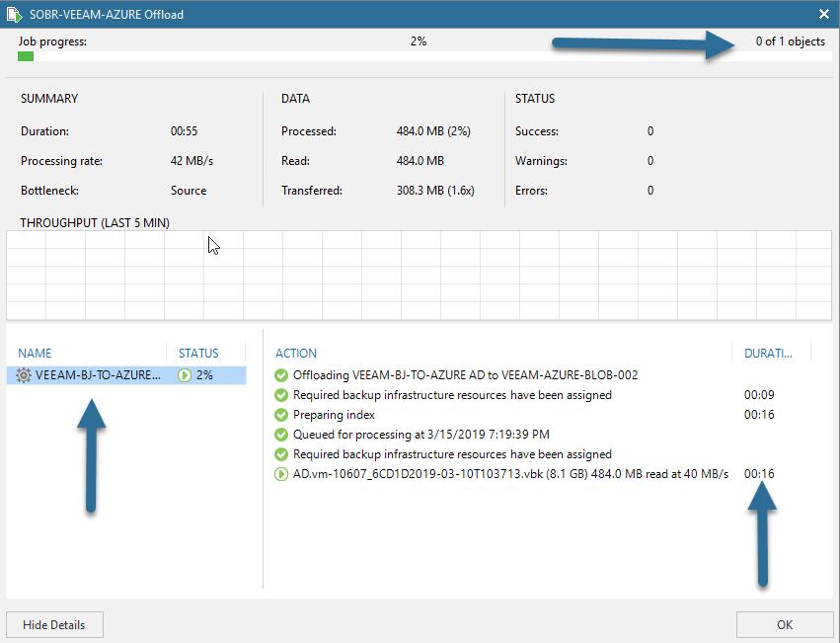Click the green job progress bar
The height and width of the screenshot is (643, 840).
point(26,56)
